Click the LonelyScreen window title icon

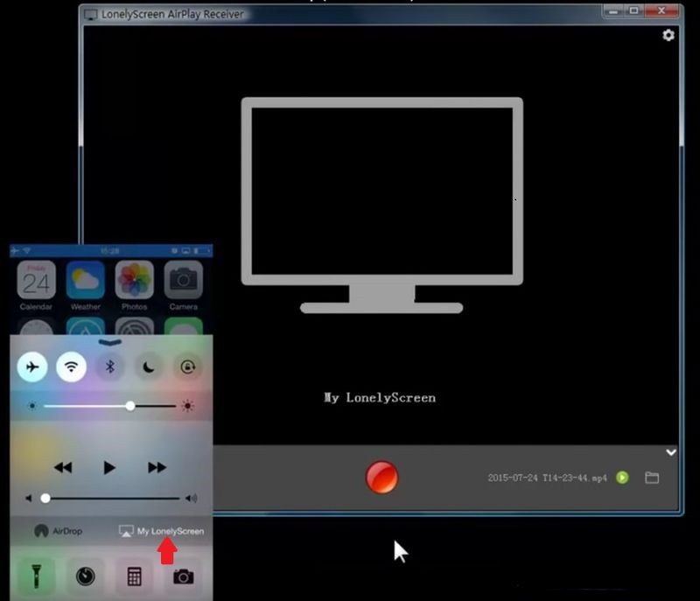[91, 14]
